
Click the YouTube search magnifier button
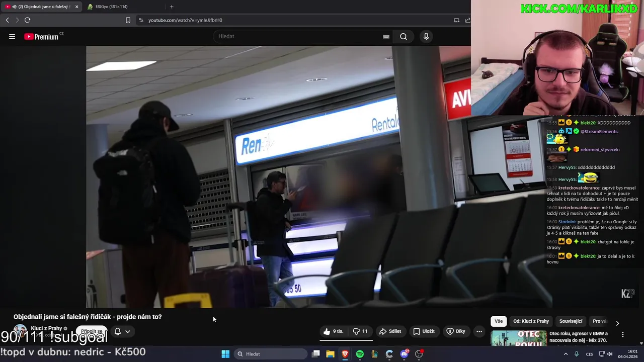tap(404, 36)
